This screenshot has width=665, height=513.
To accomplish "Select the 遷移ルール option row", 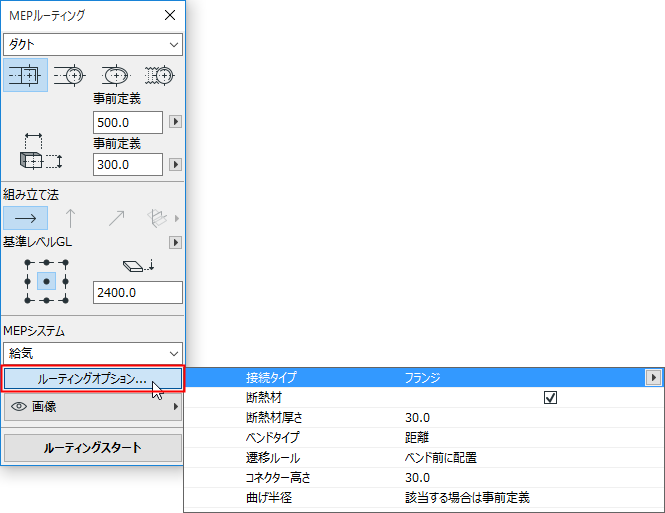I will [x=424, y=458].
